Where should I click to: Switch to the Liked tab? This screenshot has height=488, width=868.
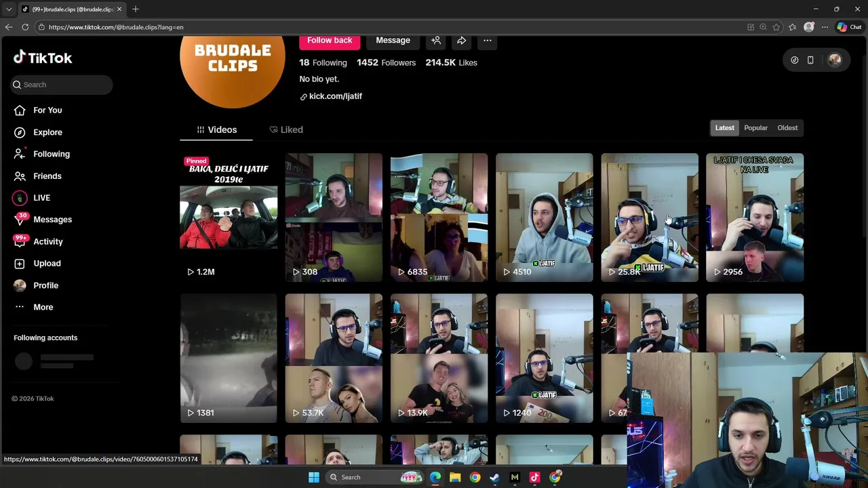pyautogui.click(x=286, y=129)
